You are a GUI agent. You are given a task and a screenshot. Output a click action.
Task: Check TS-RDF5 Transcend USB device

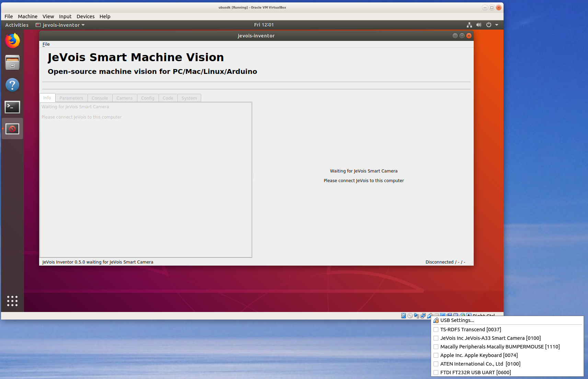coord(436,330)
